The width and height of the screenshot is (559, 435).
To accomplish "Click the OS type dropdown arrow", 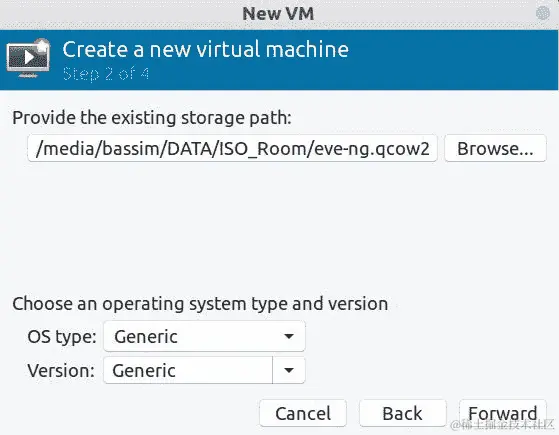I will click(289, 336).
